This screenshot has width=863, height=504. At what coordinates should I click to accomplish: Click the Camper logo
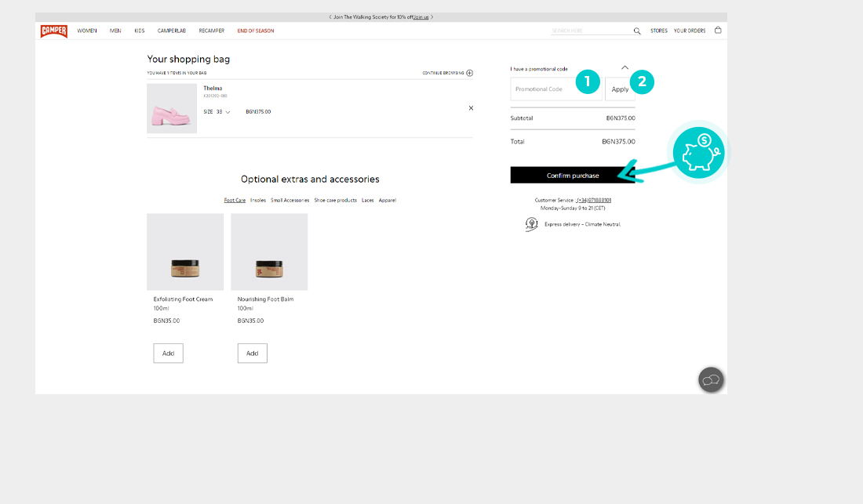pyautogui.click(x=53, y=31)
